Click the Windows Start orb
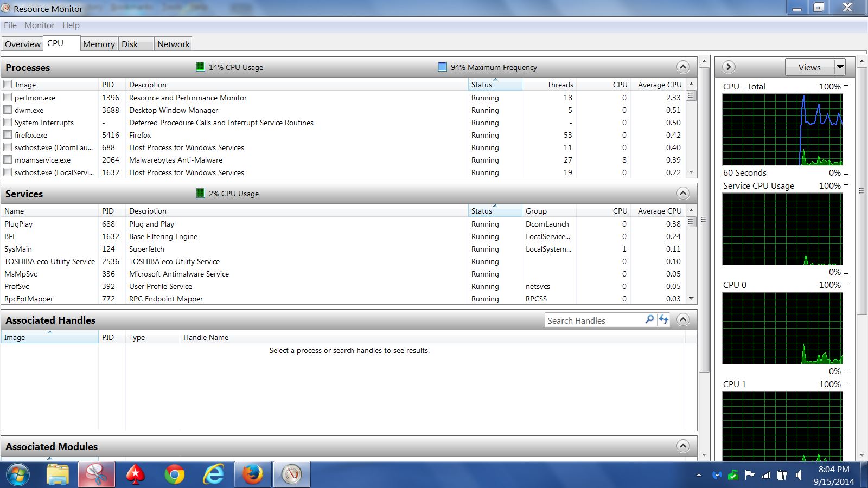The width and height of the screenshot is (868, 488). click(x=18, y=475)
